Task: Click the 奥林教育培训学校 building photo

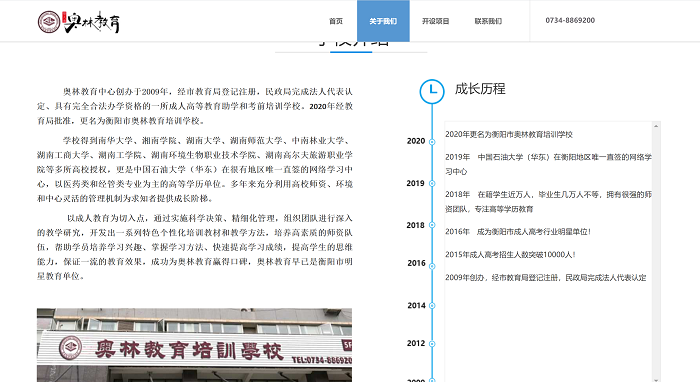Action: [194, 345]
